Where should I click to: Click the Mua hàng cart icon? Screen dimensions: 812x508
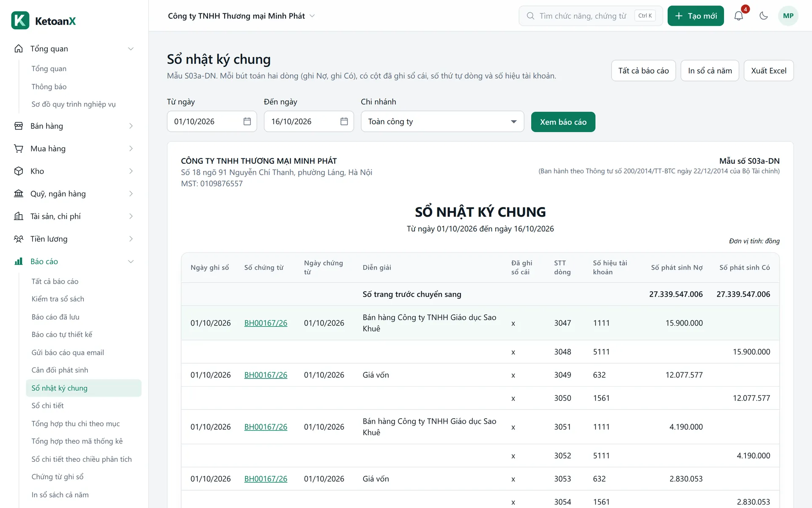pyautogui.click(x=19, y=149)
